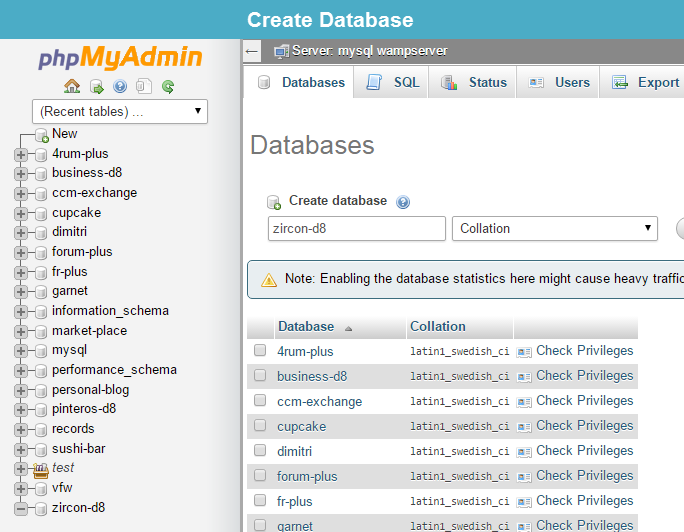Click the sort arrow in Database column header

[x=348, y=328]
